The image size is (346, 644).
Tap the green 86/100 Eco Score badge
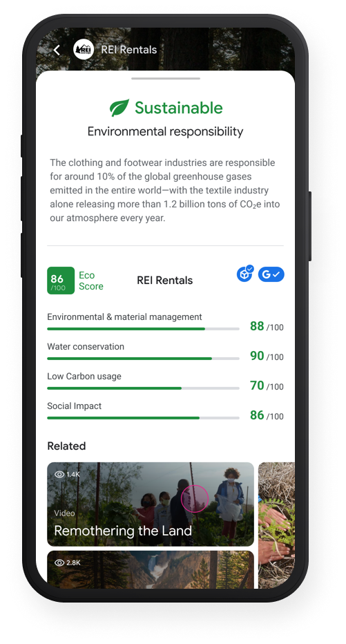(x=61, y=281)
